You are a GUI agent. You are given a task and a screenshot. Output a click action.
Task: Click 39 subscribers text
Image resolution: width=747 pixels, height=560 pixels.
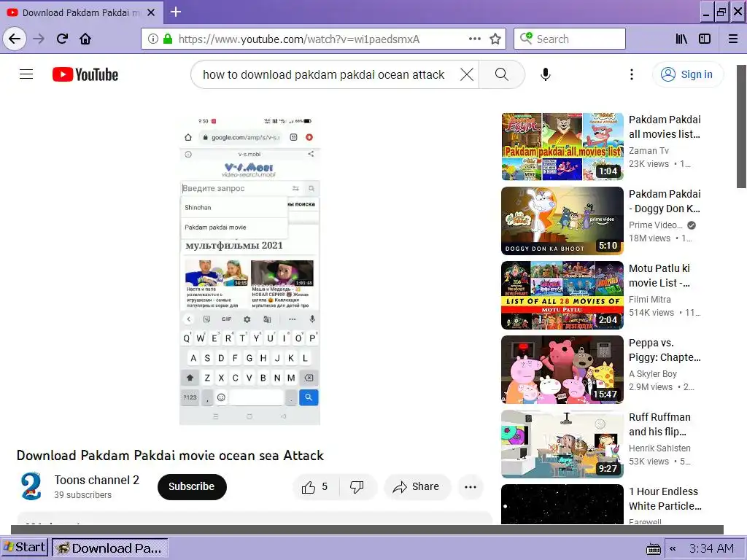(83, 495)
